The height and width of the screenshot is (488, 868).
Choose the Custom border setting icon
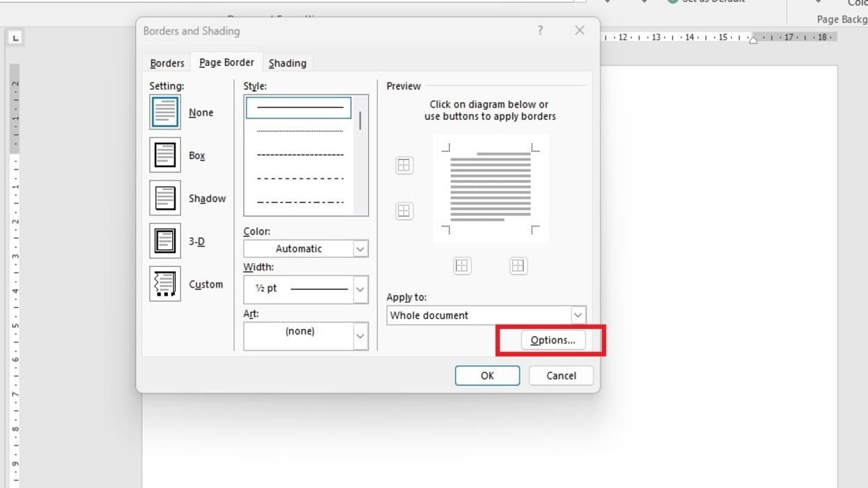[165, 284]
